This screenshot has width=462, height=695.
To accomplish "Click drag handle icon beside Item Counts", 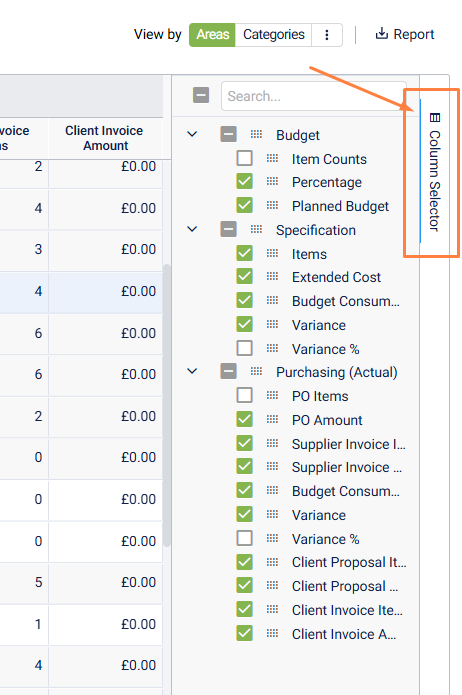I will coord(272,158).
